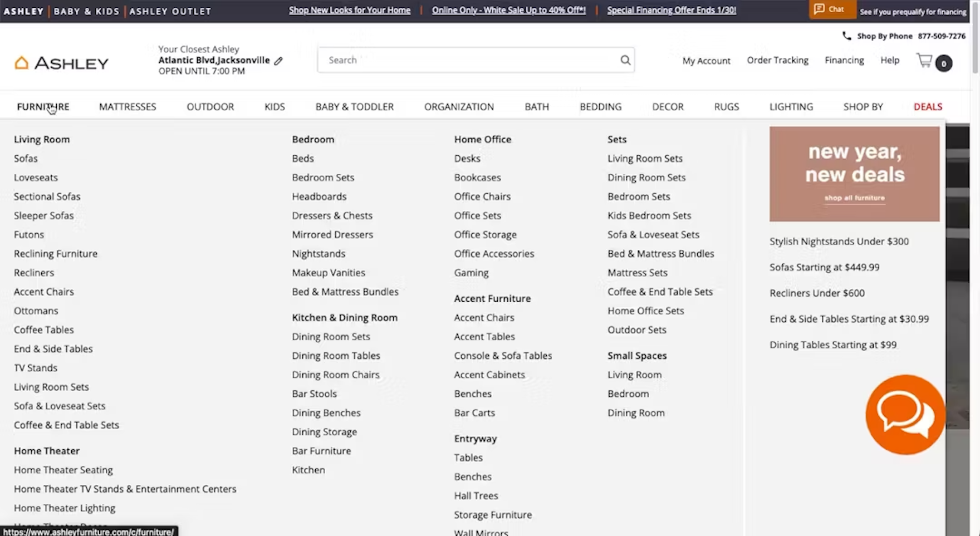
Task: Click the pencil icon to edit store location
Action: (278, 61)
